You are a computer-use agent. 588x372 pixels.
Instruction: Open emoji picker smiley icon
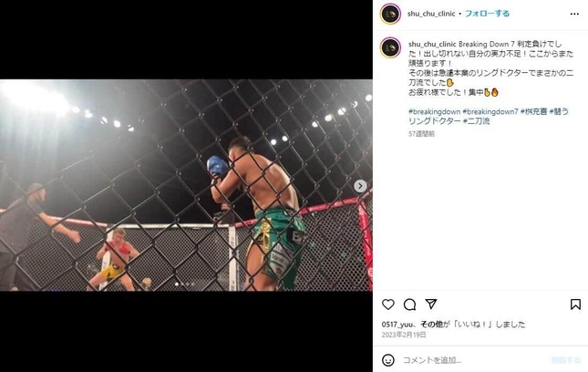[x=388, y=360]
